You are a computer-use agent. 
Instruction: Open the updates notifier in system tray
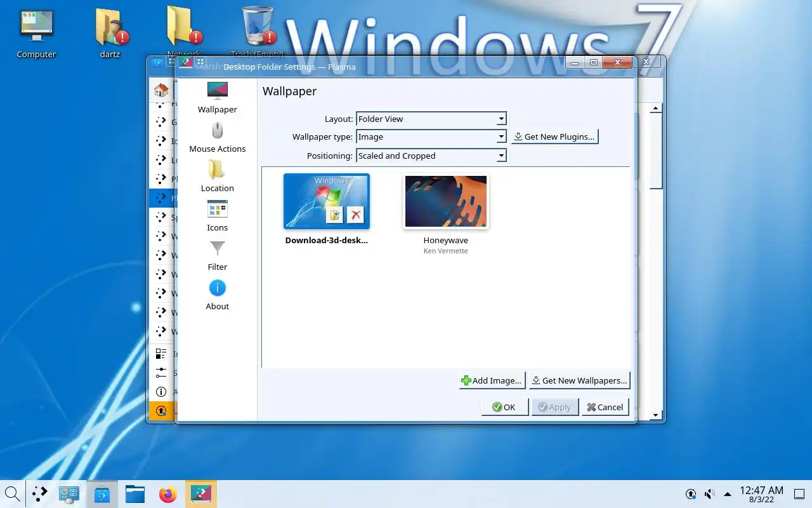(691, 493)
